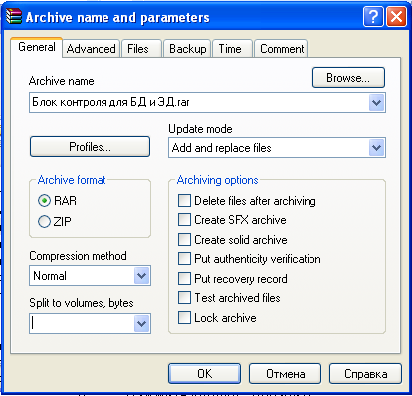The height and width of the screenshot is (396, 412).
Task: Toggle the Lock archive checkbox
Action: (x=184, y=318)
